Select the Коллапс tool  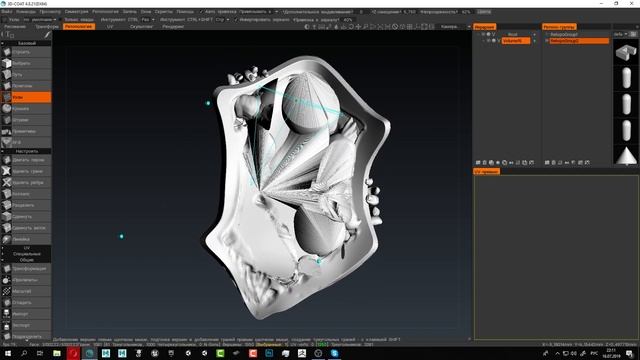click(26, 194)
